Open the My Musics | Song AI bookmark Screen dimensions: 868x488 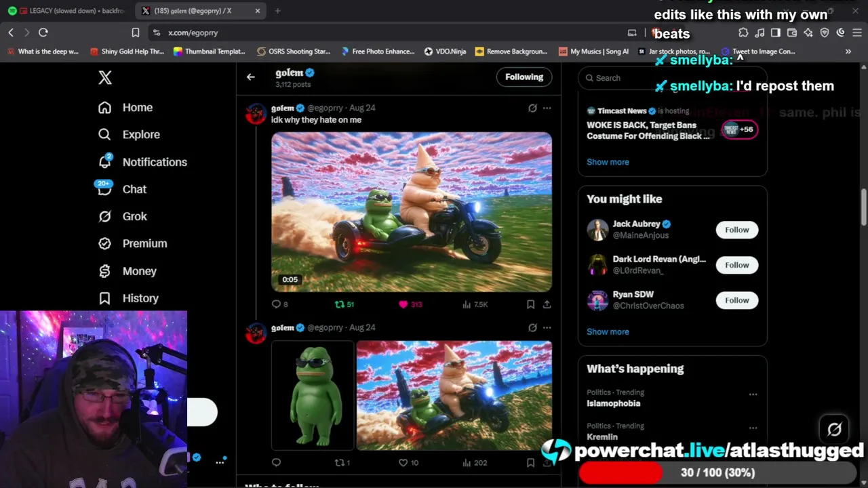594,52
